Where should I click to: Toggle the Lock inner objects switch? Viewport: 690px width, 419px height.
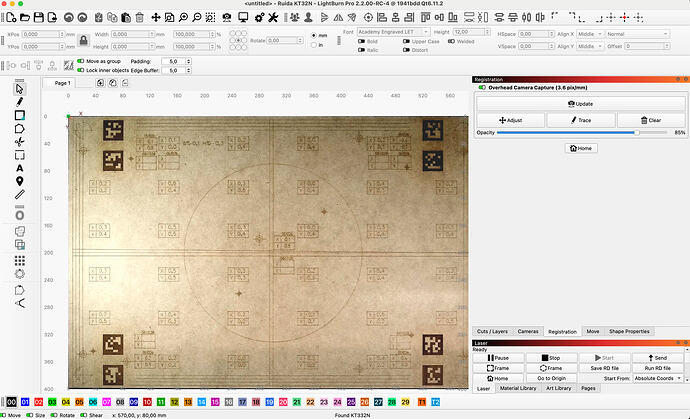pyautogui.click(x=81, y=70)
